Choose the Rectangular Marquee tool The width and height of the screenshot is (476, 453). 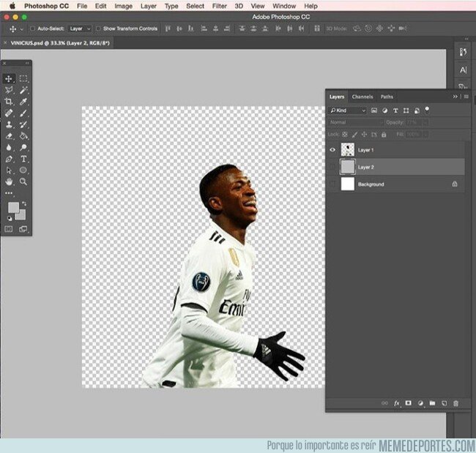tap(23, 78)
